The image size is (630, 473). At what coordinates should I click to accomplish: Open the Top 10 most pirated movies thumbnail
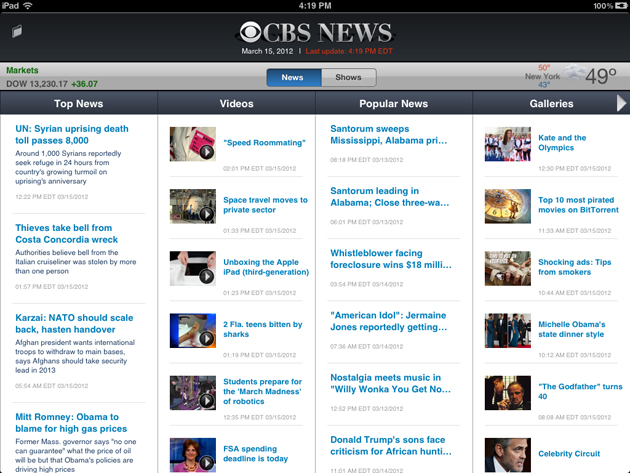(x=507, y=206)
